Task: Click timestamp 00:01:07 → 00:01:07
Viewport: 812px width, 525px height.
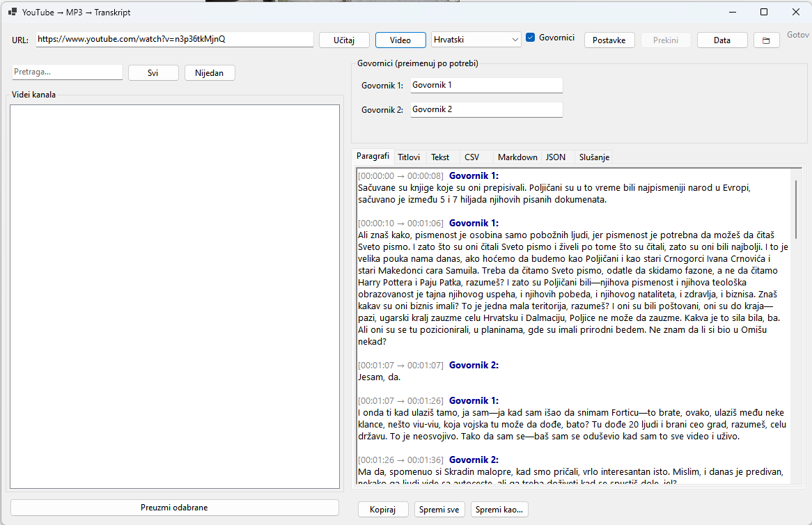Action: coord(401,366)
